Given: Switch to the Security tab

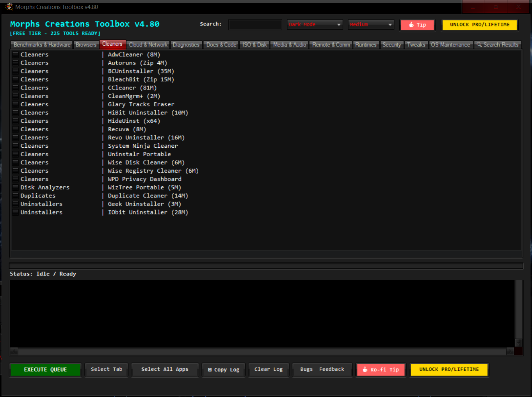Looking at the screenshot, I should [x=391, y=45].
